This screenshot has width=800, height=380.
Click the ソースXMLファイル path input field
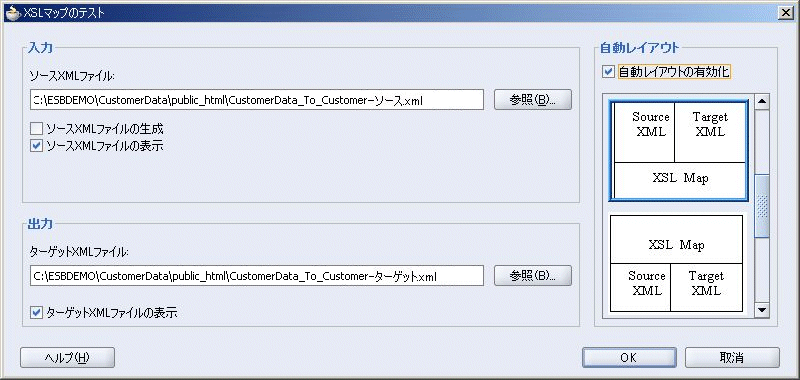point(257,100)
